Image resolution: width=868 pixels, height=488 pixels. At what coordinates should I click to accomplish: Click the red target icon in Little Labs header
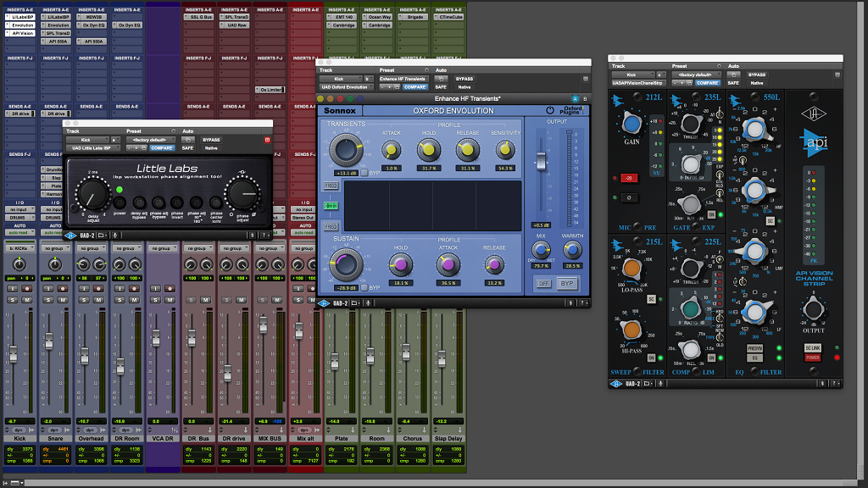(x=267, y=140)
